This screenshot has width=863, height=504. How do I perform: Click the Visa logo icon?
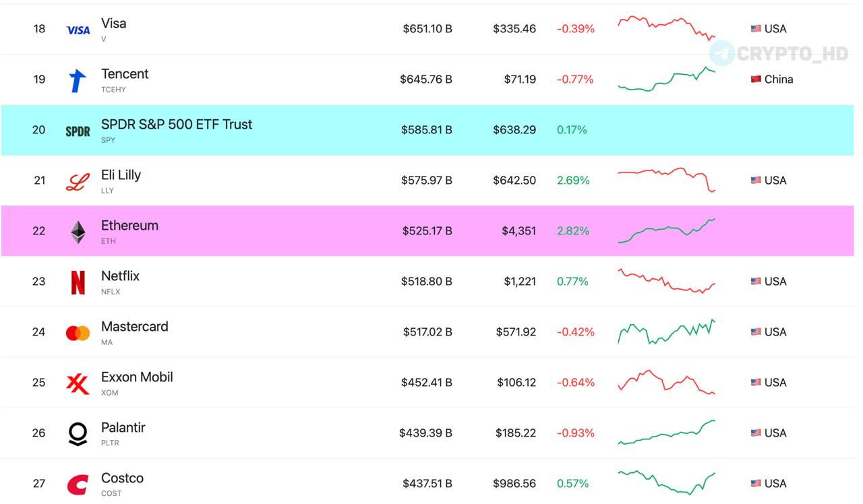(x=78, y=30)
